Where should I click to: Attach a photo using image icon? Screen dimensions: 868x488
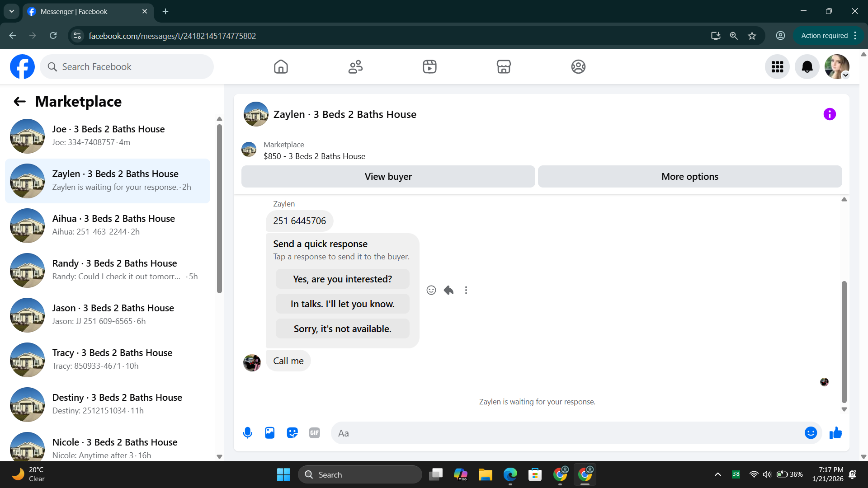pos(270,433)
